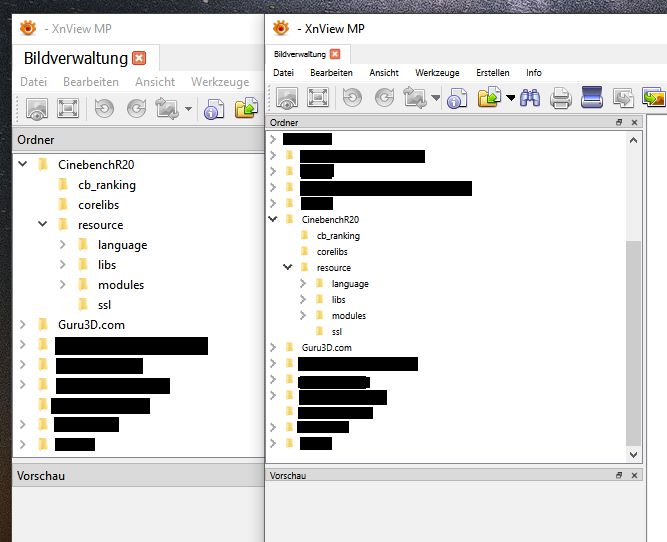The height and width of the screenshot is (542, 667).
Task: Expand language folder in right window tree
Action: [302, 283]
